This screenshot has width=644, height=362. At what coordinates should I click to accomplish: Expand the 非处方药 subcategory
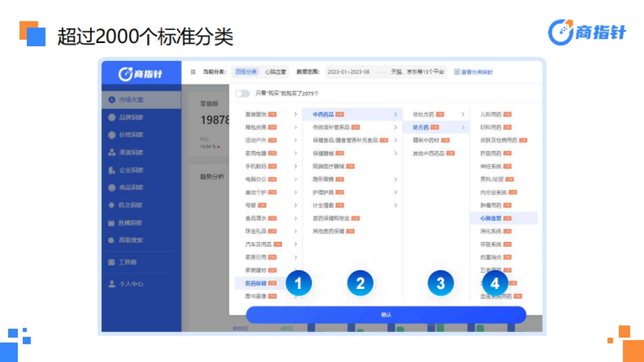tap(423, 114)
